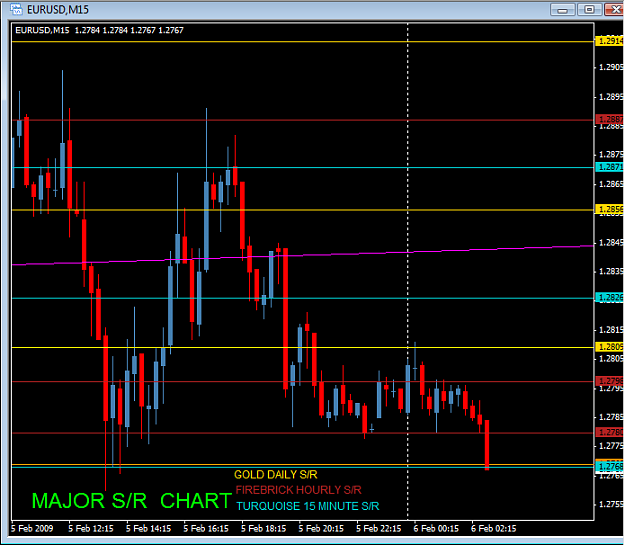Click the 6 Feb 02:15 time label
The height and width of the screenshot is (545, 625).
tap(493, 529)
